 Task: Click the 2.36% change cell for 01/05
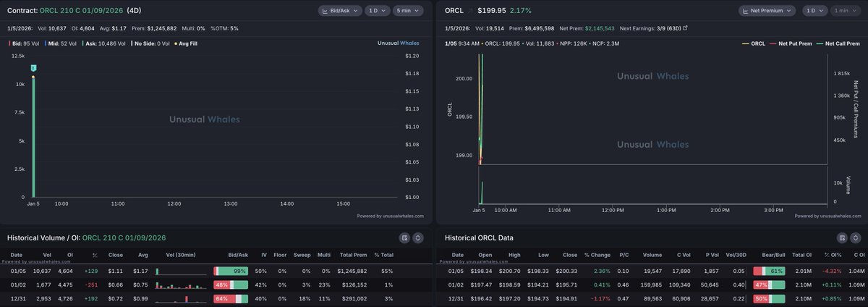click(x=602, y=270)
